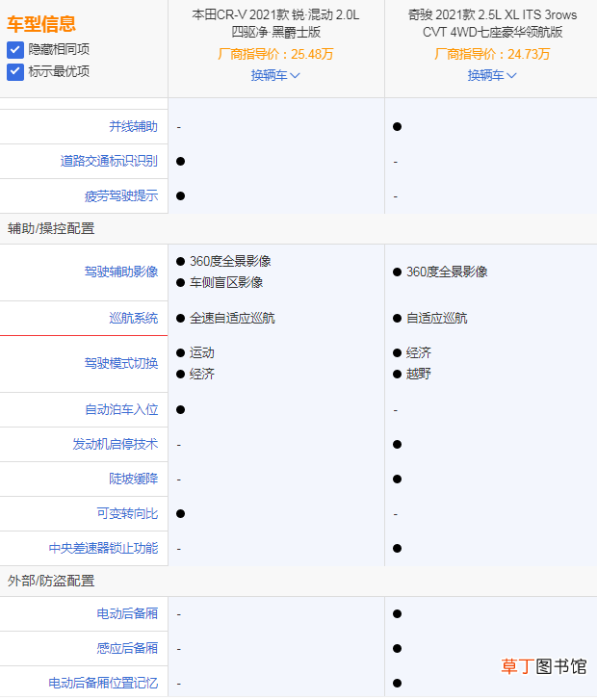This screenshot has height=700, width=597.
Task: Open the 疲劳驾驶提示 link
Action: click(x=121, y=196)
